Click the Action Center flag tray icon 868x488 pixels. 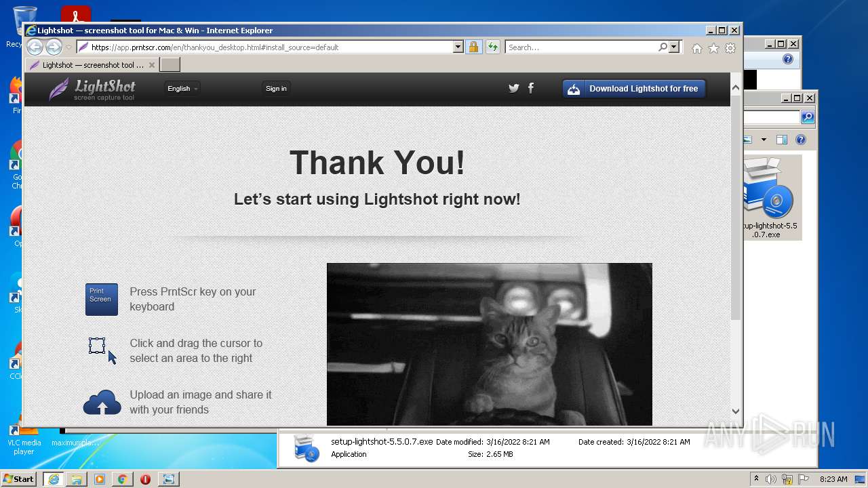pyautogui.click(x=803, y=479)
